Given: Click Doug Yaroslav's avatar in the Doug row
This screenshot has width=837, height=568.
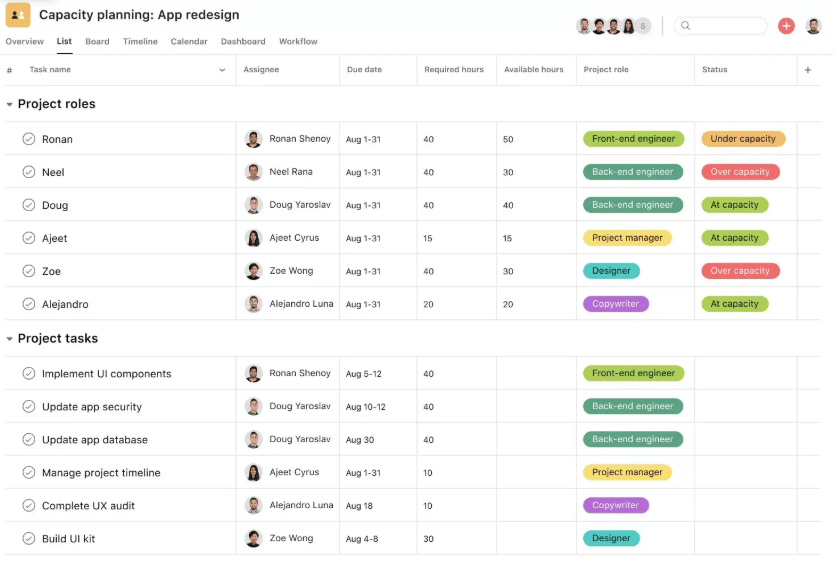Looking at the screenshot, I should coord(253,205).
